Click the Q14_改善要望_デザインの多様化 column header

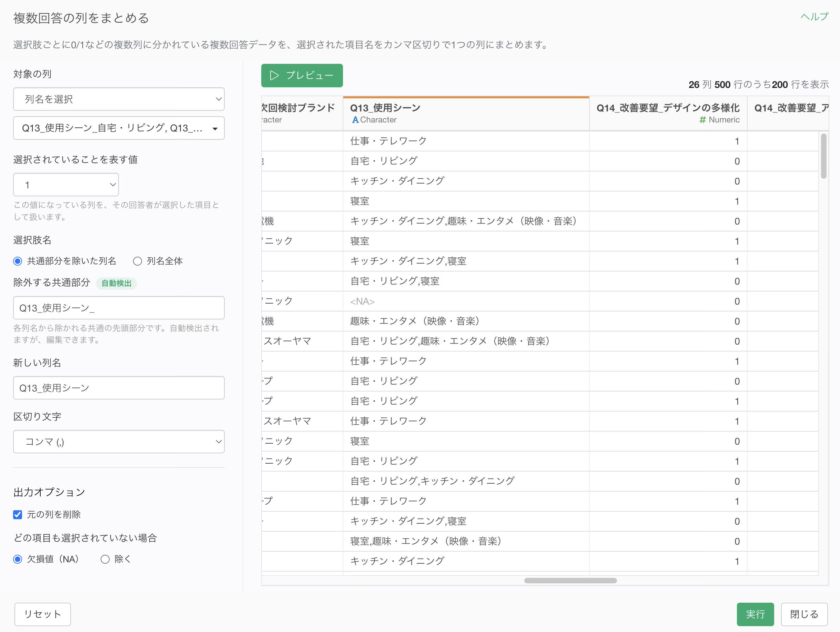668,113
